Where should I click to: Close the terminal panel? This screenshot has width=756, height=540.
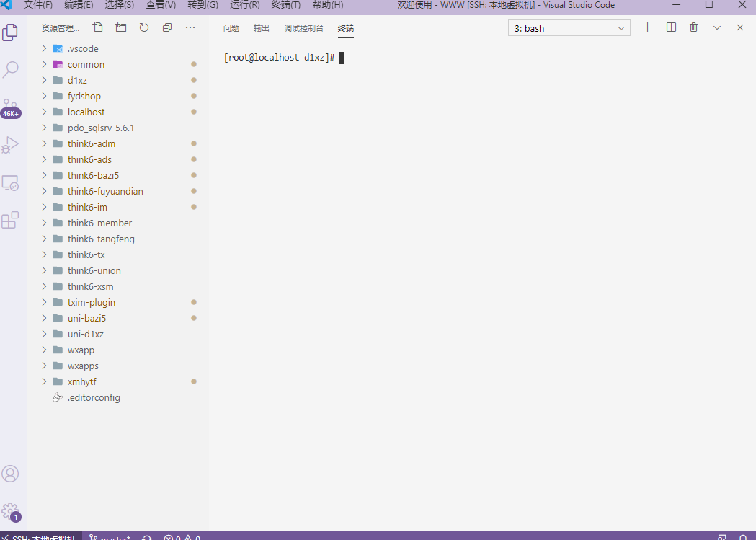coord(740,27)
